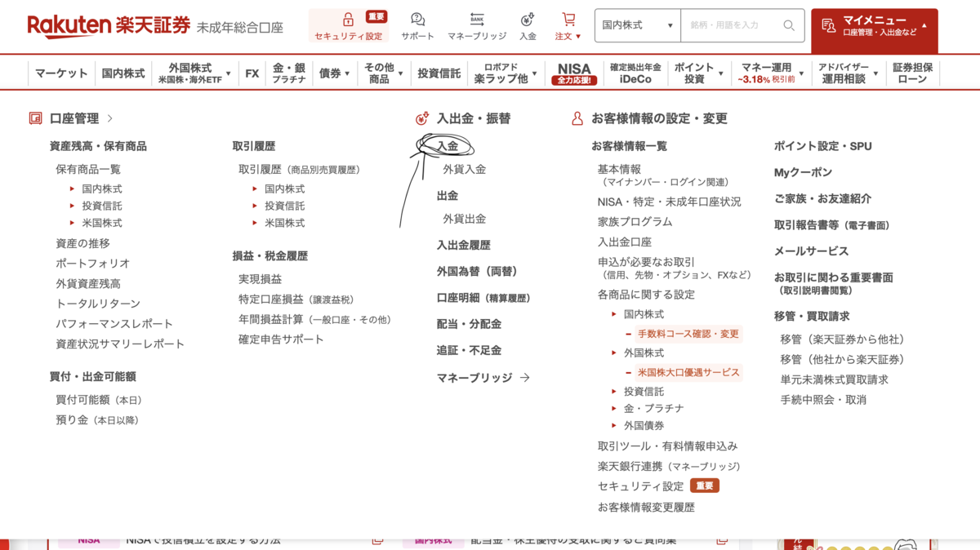Open 外貨入金 link
Image resolution: width=980 pixels, height=550 pixels.
point(465,169)
